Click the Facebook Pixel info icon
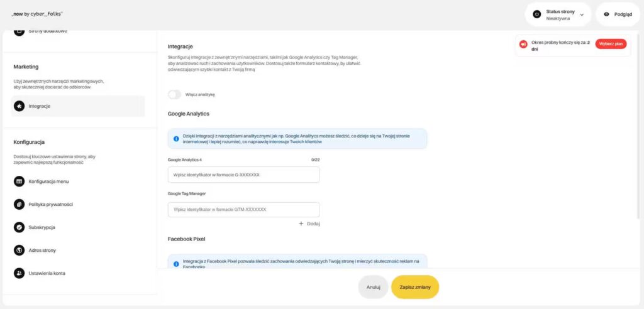Screen dimensions: 644x309 pyautogui.click(x=176, y=264)
